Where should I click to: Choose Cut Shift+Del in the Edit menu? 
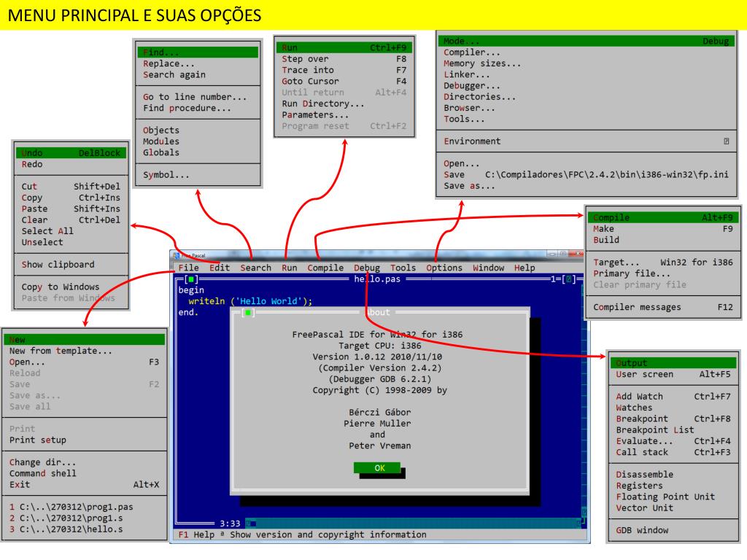pos(71,187)
